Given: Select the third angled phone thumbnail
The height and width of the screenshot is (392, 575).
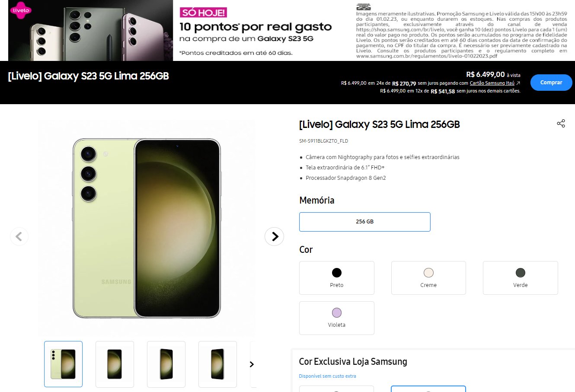Looking at the screenshot, I should [x=166, y=364].
